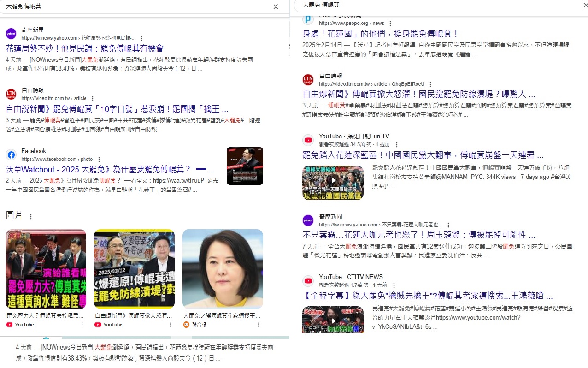
Task: Click 聯合報 source icon under third image
Action: click(186, 325)
